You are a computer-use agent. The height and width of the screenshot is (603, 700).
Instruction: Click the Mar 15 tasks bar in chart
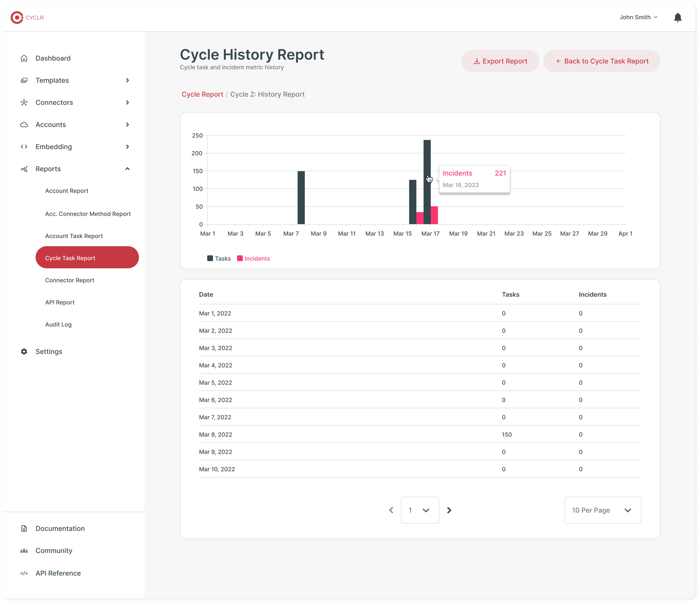(413, 202)
